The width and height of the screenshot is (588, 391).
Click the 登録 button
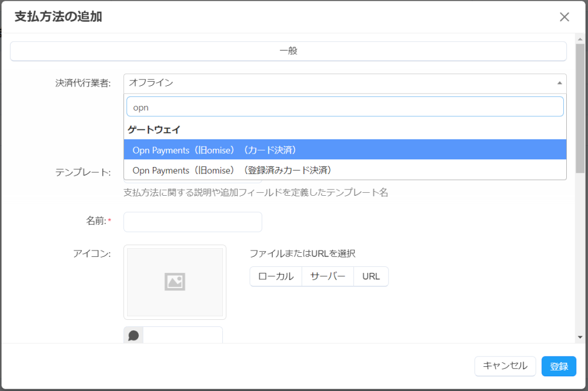point(559,366)
